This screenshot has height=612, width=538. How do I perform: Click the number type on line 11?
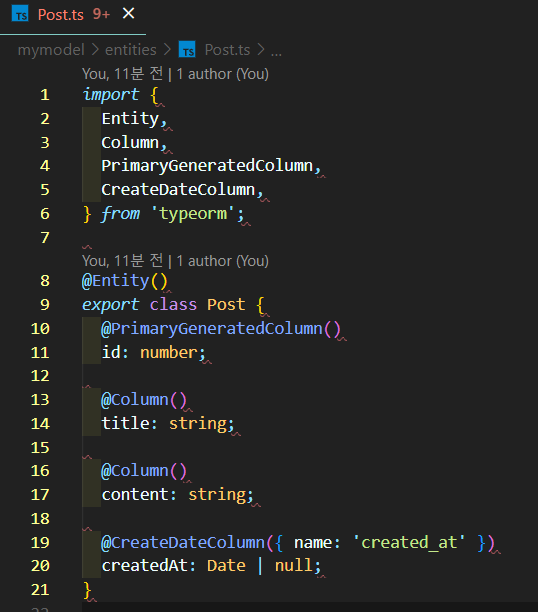(x=169, y=352)
